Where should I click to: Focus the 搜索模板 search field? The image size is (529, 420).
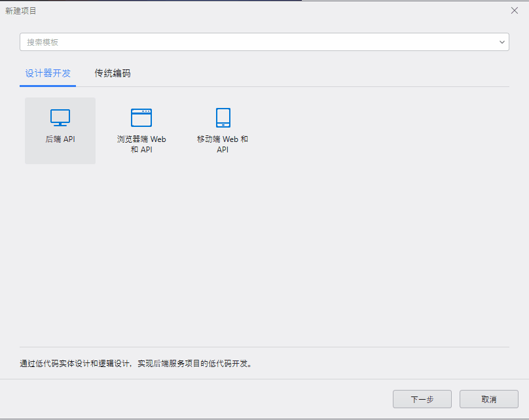(x=264, y=42)
